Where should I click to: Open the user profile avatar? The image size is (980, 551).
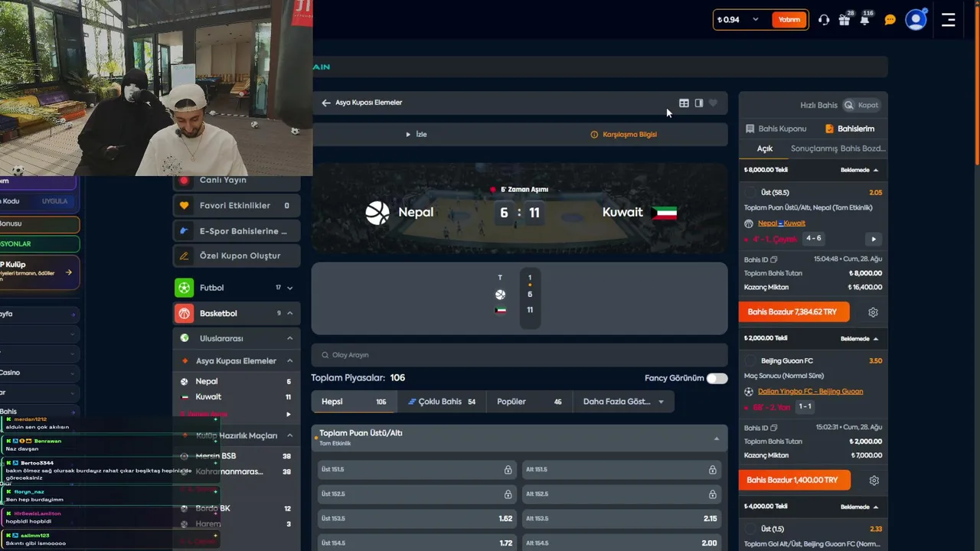916,20
